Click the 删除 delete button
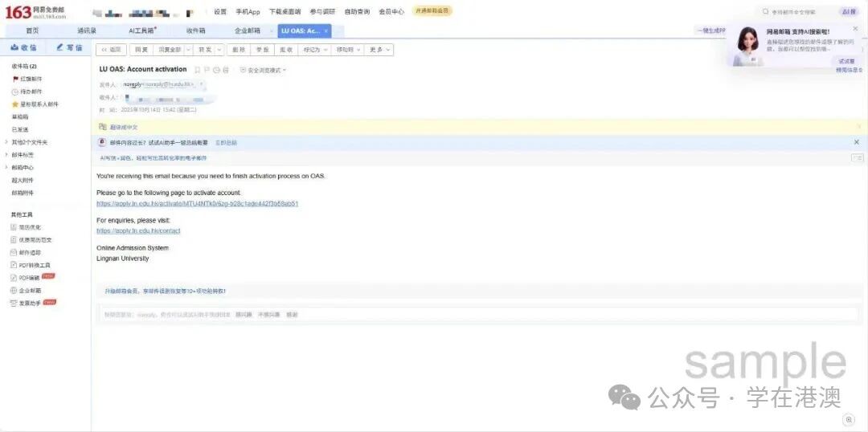 click(x=239, y=50)
